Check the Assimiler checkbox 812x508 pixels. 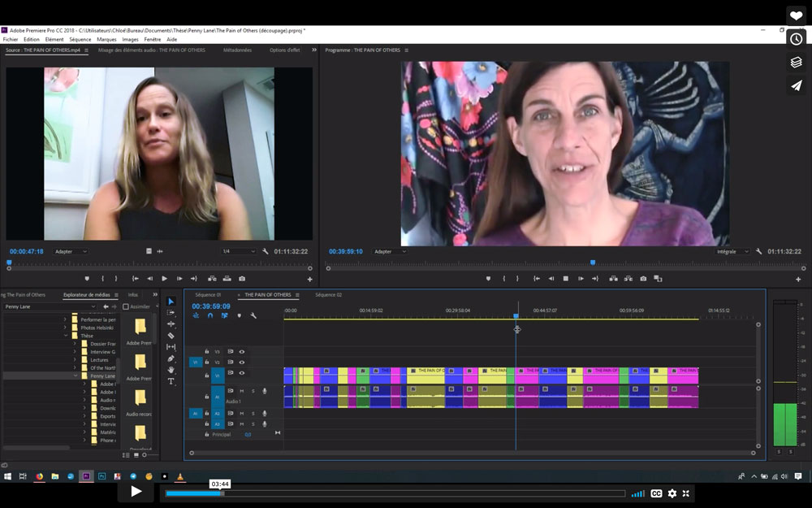tap(126, 307)
